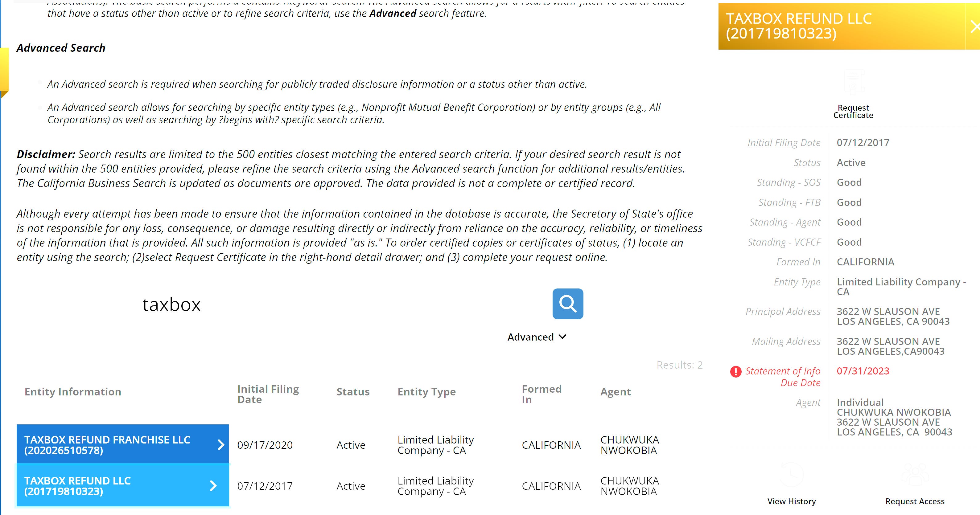Image resolution: width=980 pixels, height=515 pixels.
Task: Select TAXBOX REFUND LLC entity in results
Action: pos(78,486)
